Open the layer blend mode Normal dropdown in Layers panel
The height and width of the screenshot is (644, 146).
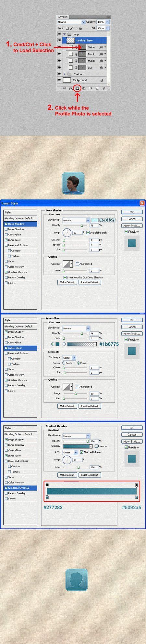coord(71,22)
